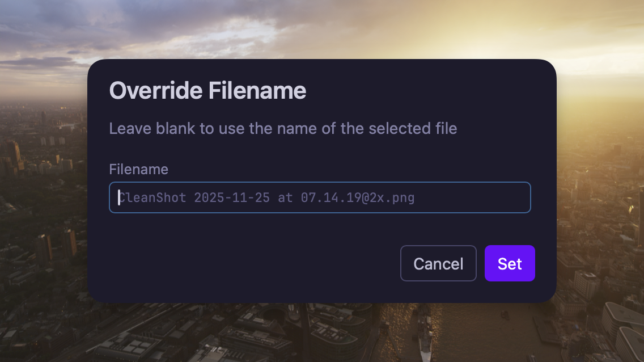Click the Override Filename dialog heading

click(207, 91)
